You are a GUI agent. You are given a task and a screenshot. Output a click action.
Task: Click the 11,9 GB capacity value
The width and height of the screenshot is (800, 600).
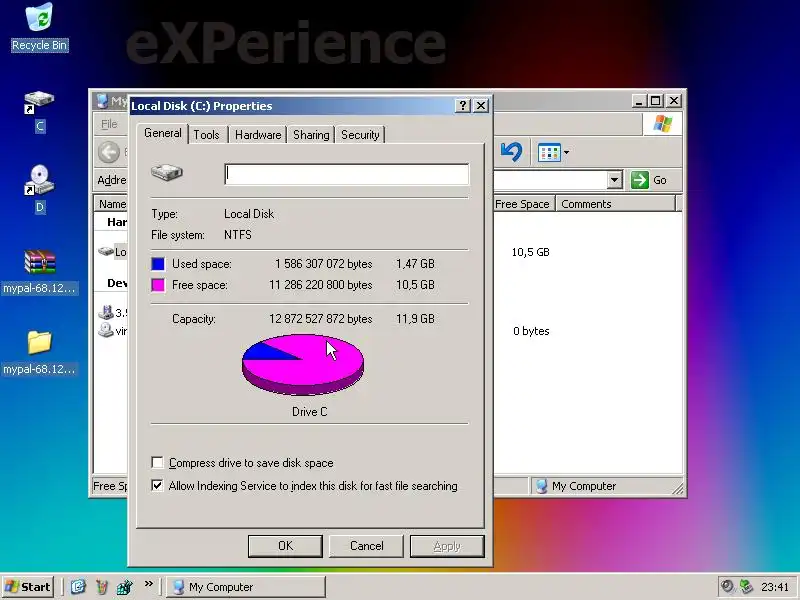click(415, 319)
